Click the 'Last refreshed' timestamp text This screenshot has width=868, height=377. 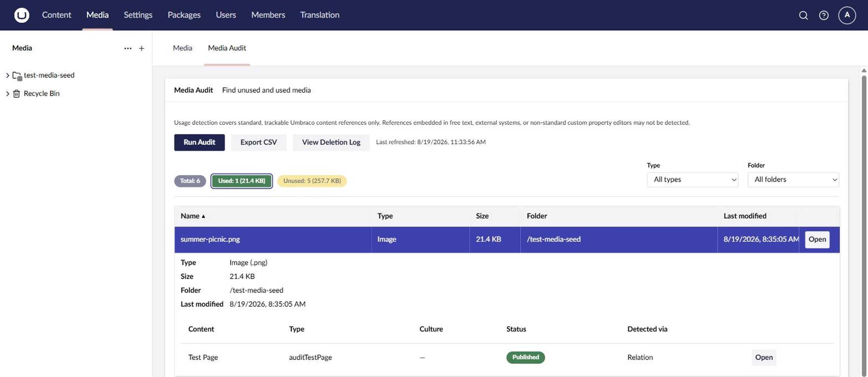(431, 142)
